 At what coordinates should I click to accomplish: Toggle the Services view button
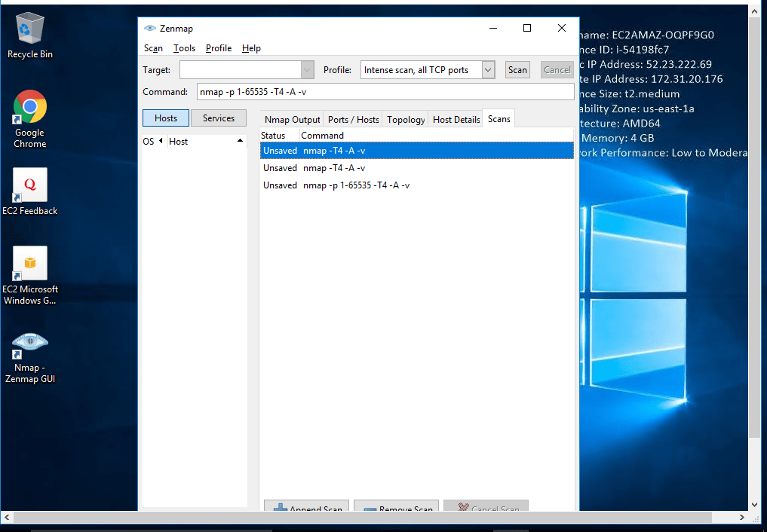tap(219, 118)
